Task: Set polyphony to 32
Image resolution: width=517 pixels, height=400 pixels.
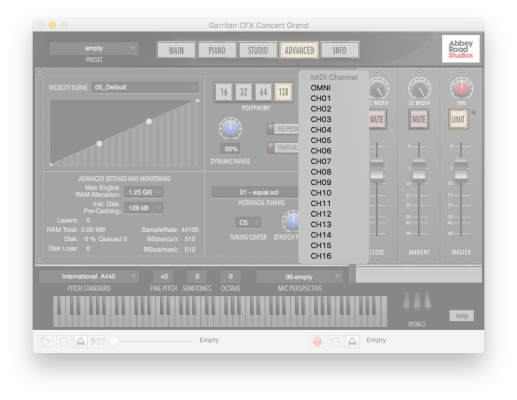Action: (243, 92)
